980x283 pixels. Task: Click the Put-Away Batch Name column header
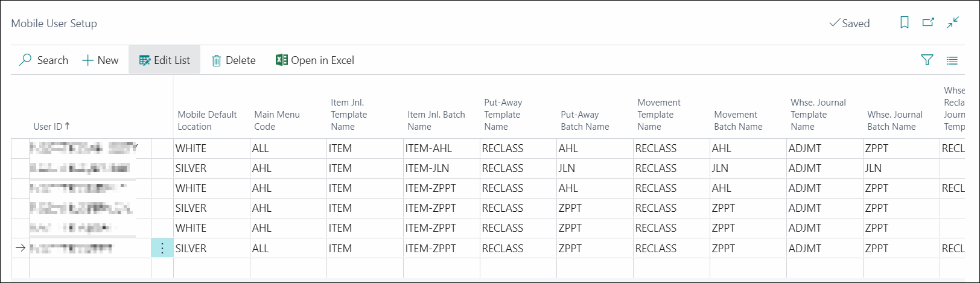click(585, 121)
